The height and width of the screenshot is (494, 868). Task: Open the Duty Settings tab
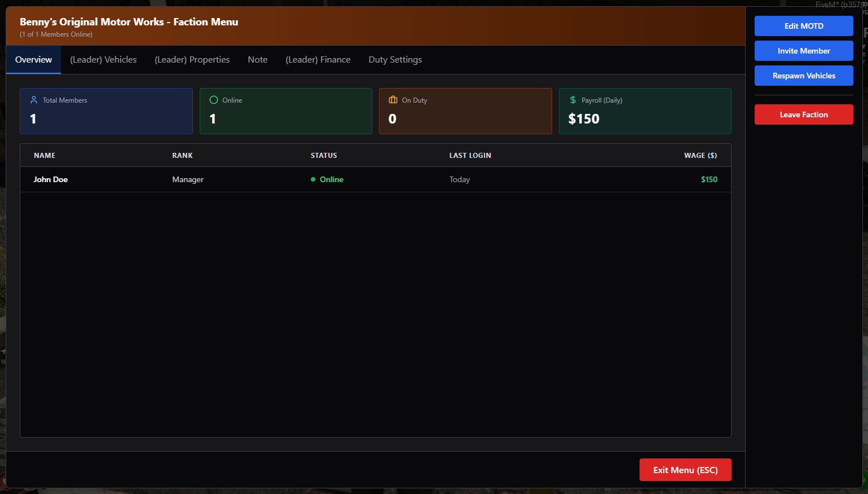pyautogui.click(x=395, y=60)
